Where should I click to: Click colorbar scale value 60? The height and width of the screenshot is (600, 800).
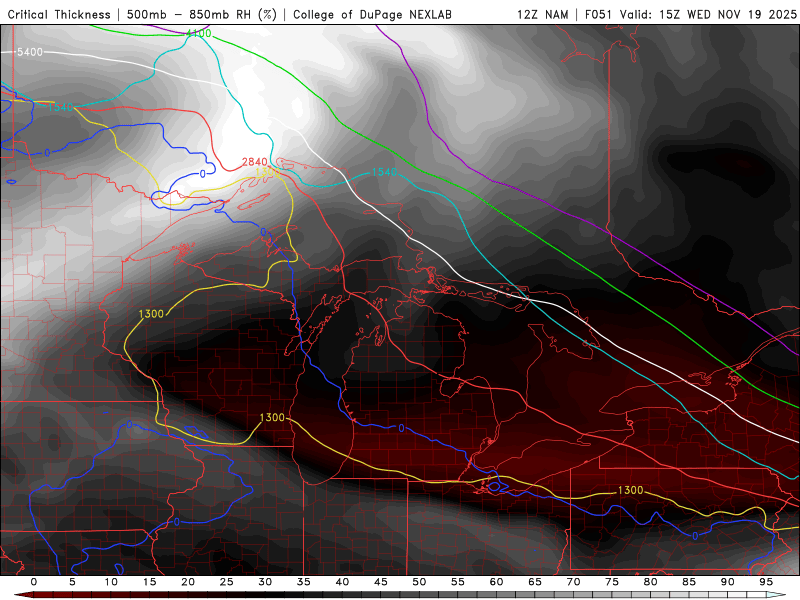496,582
